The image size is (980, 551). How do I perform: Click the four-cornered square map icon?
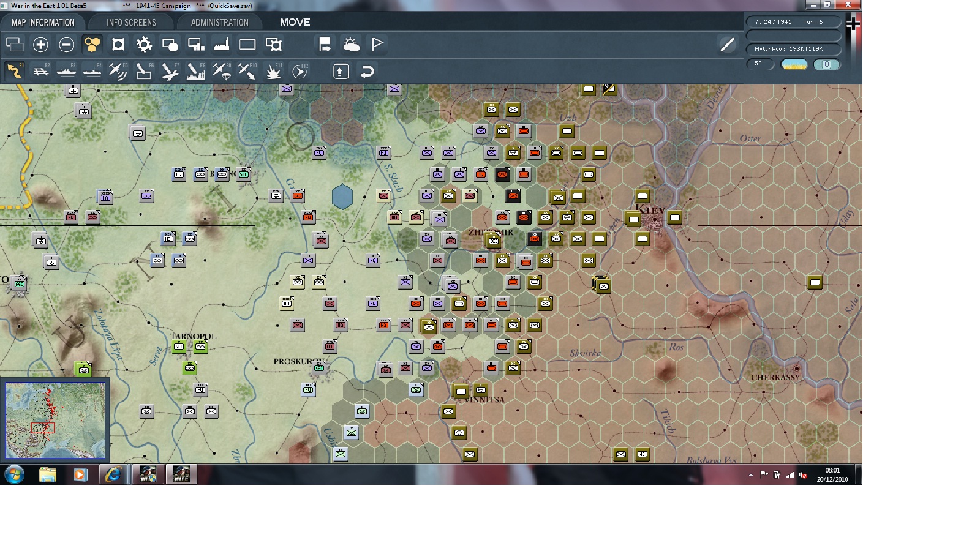[118, 45]
